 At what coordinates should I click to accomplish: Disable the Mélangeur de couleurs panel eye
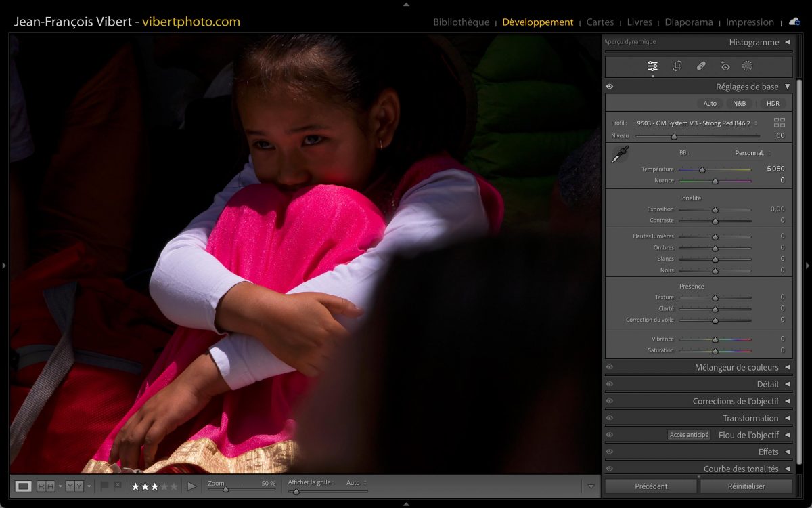610,367
